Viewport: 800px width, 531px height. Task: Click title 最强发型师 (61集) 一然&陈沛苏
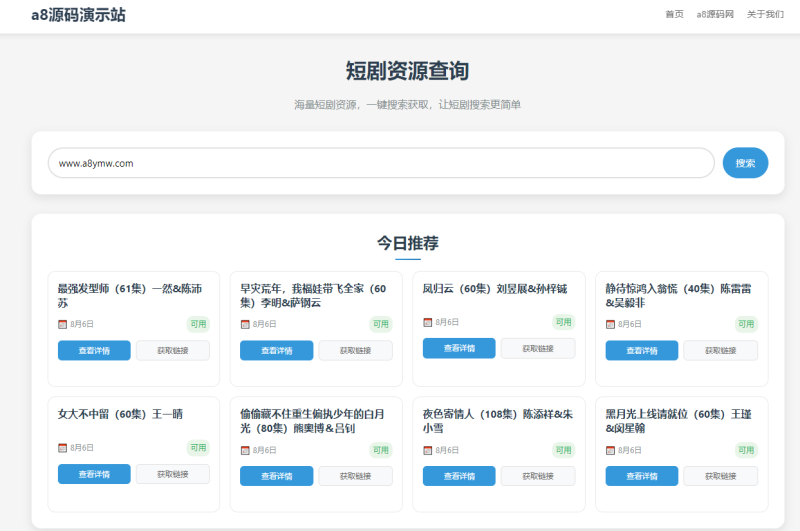pyautogui.click(x=130, y=296)
